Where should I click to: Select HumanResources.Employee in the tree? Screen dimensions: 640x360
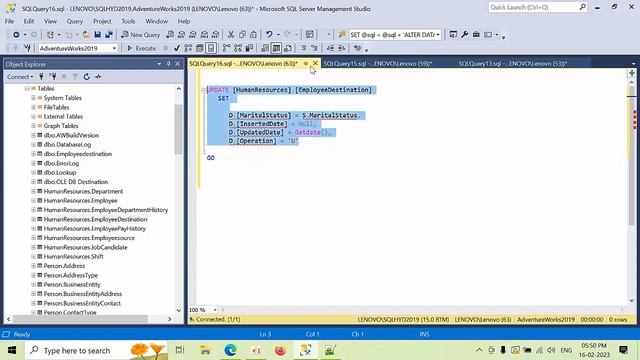80,200
